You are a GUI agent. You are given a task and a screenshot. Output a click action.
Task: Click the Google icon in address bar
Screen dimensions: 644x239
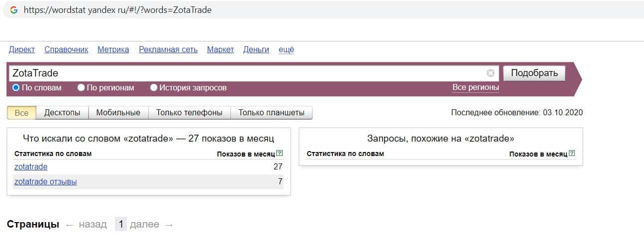13,10
